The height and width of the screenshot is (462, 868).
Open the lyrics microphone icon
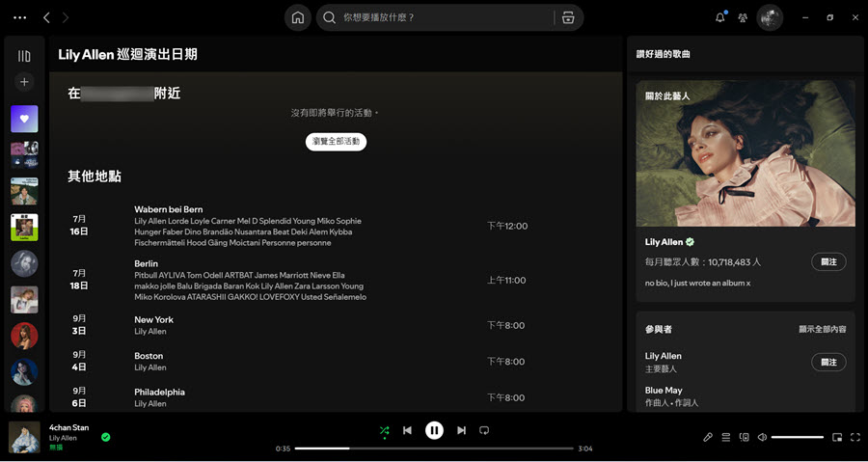point(708,437)
